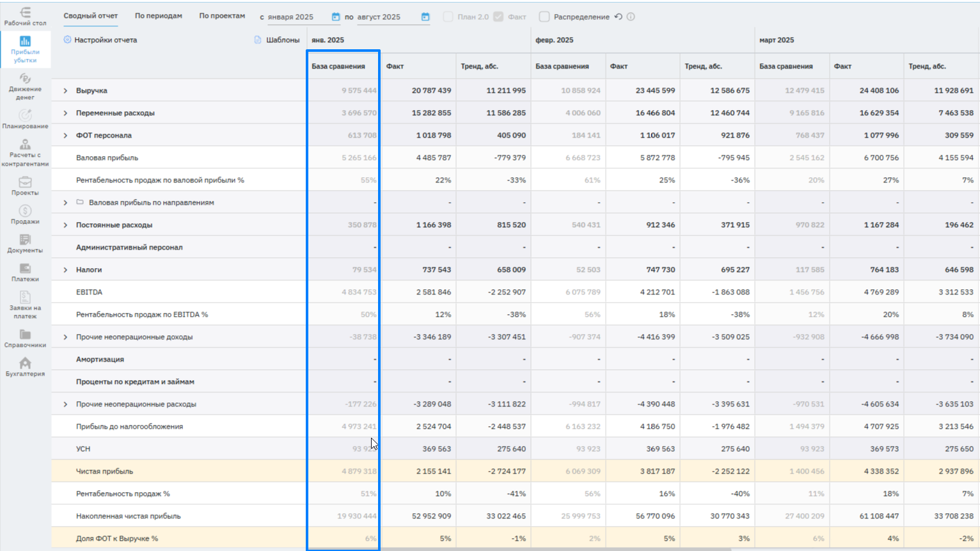
Task: Toggle the План 2.0 checkbox
Action: tap(448, 17)
